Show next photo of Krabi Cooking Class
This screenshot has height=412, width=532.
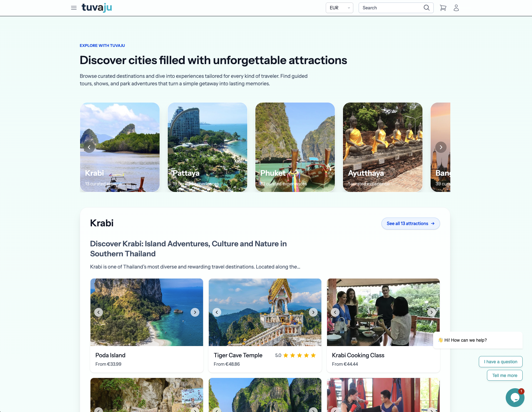point(432,312)
